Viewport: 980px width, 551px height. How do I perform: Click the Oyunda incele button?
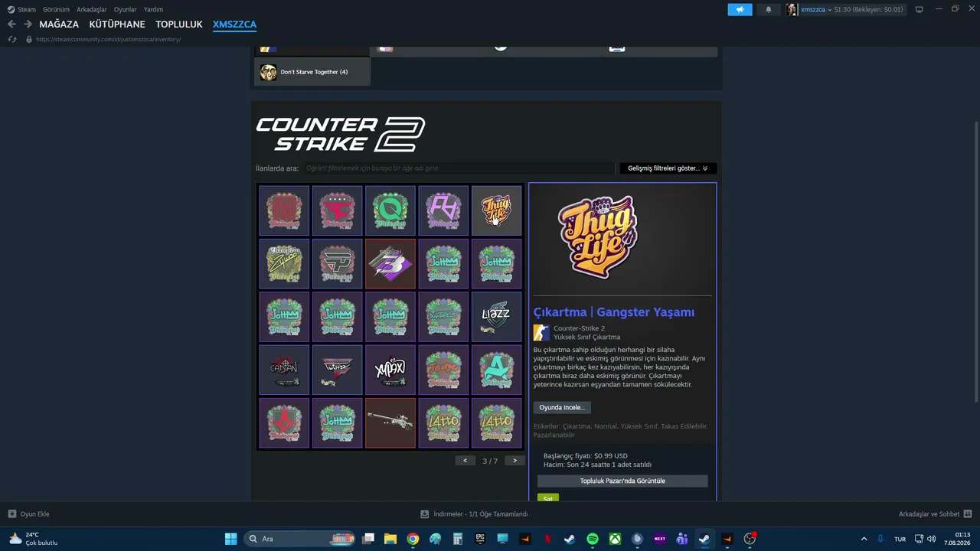click(x=562, y=408)
